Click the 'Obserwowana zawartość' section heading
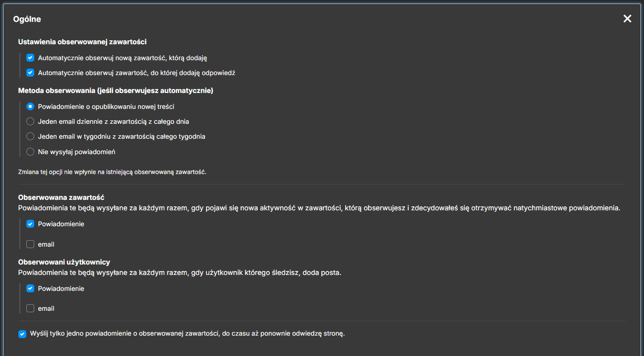644x356 pixels. pyautogui.click(x=61, y=197)
